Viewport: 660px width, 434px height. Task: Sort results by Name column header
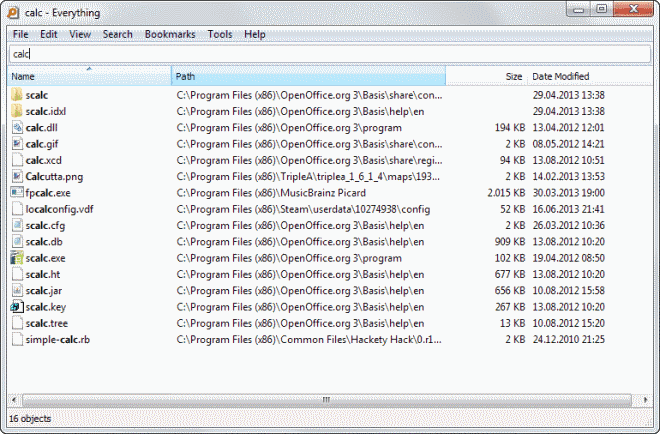pyautogui.click(x=90, y=76)
